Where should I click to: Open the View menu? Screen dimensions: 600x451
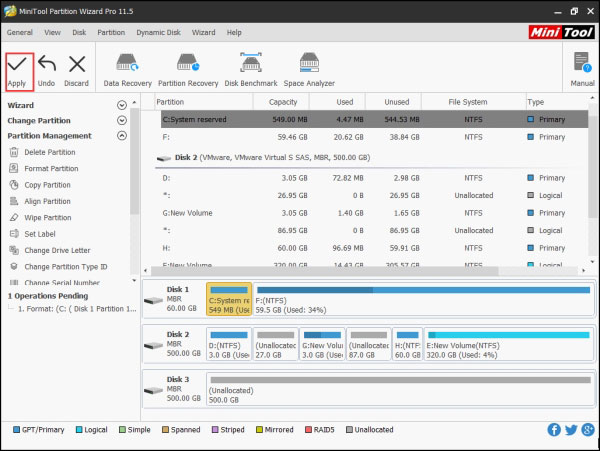coord(52,33)
